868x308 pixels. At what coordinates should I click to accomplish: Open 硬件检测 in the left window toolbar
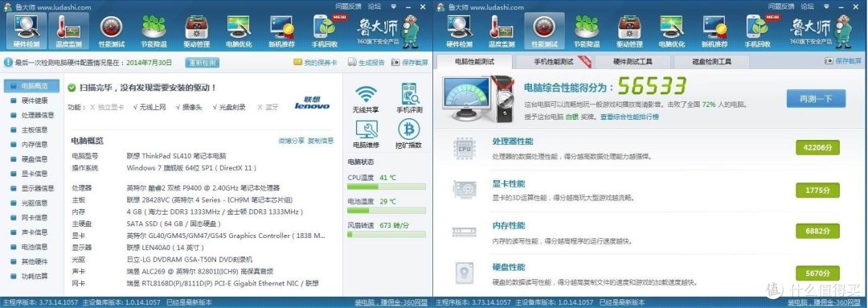pyautogui.click(x=26, y=31)
